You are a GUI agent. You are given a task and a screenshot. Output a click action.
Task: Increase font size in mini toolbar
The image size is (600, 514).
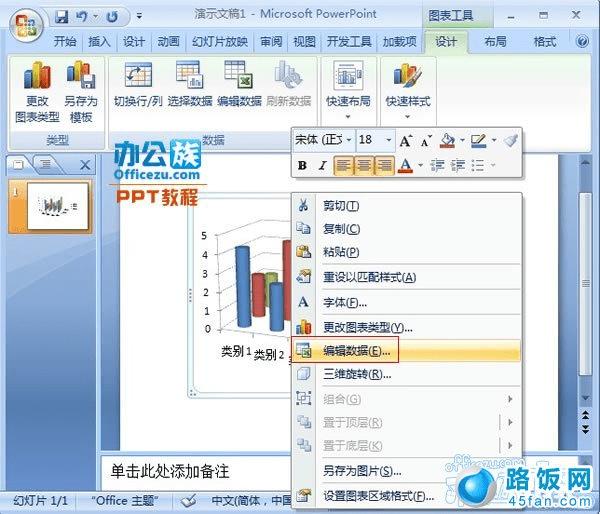[x=406, y=141]
